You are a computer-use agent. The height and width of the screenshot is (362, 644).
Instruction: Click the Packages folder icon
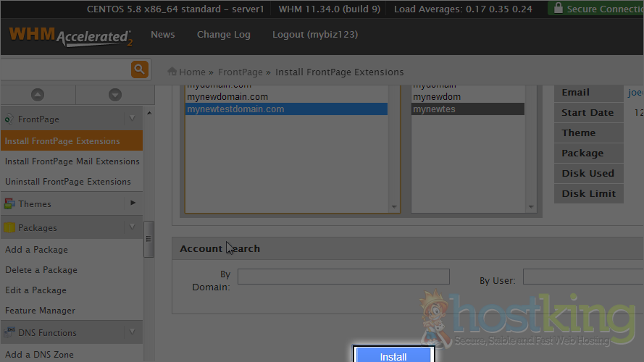coord(9,228)
